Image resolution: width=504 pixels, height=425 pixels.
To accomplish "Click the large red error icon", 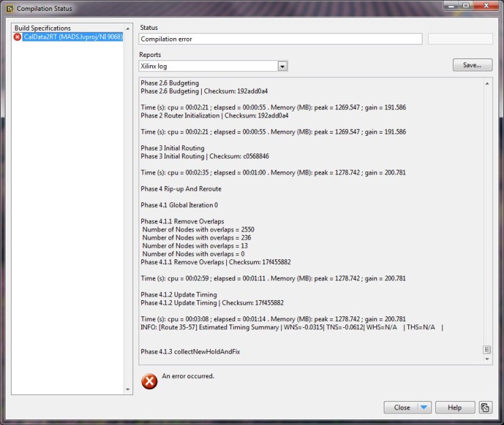I will [149, 381].
